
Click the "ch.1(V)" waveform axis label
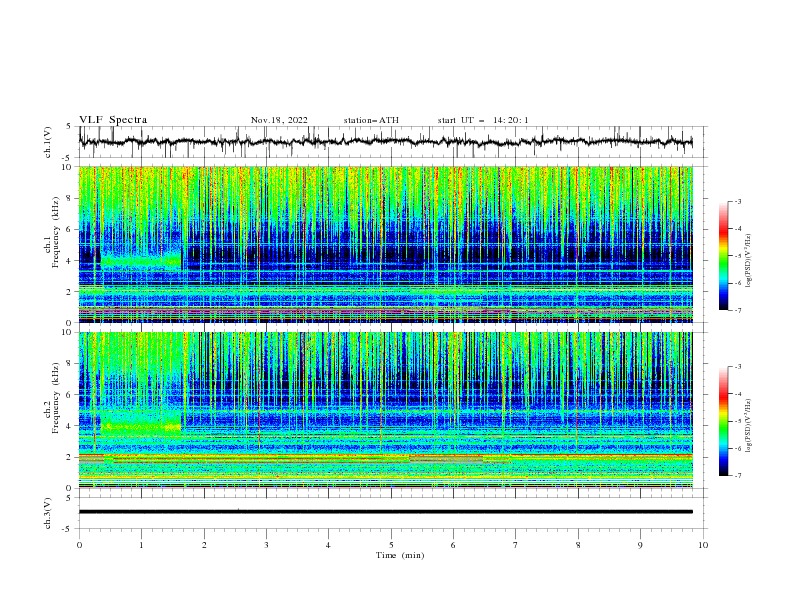(x=47, y=142)
